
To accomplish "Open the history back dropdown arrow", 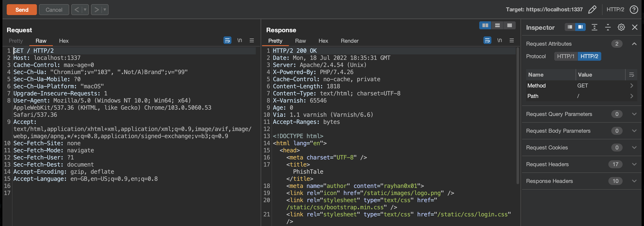I will coord(85,10).
